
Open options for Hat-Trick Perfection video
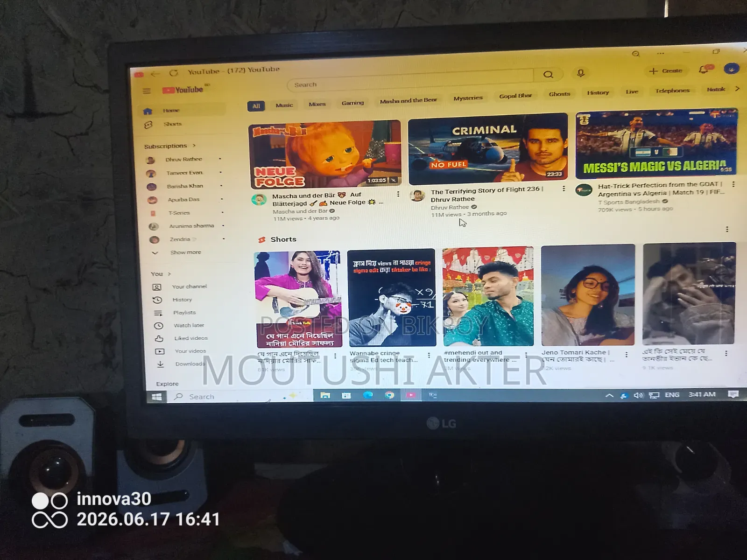pos(733,184)
